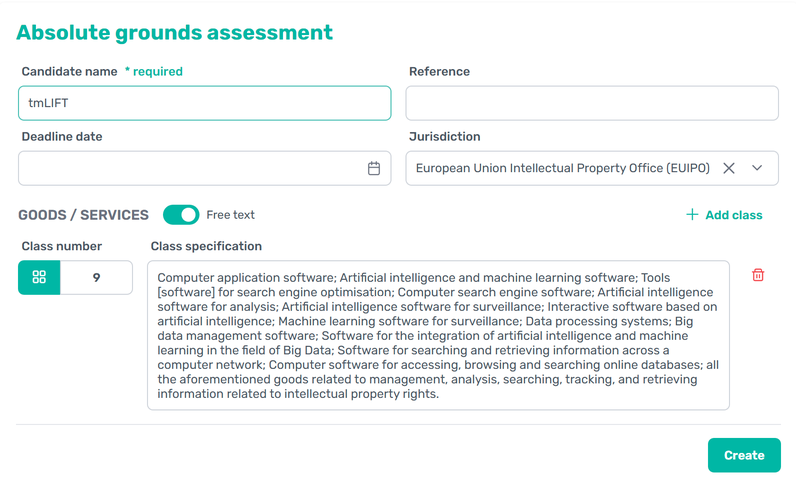Open the deadline date calendar picker icon
796x488 pixels.
click(374, 169)
